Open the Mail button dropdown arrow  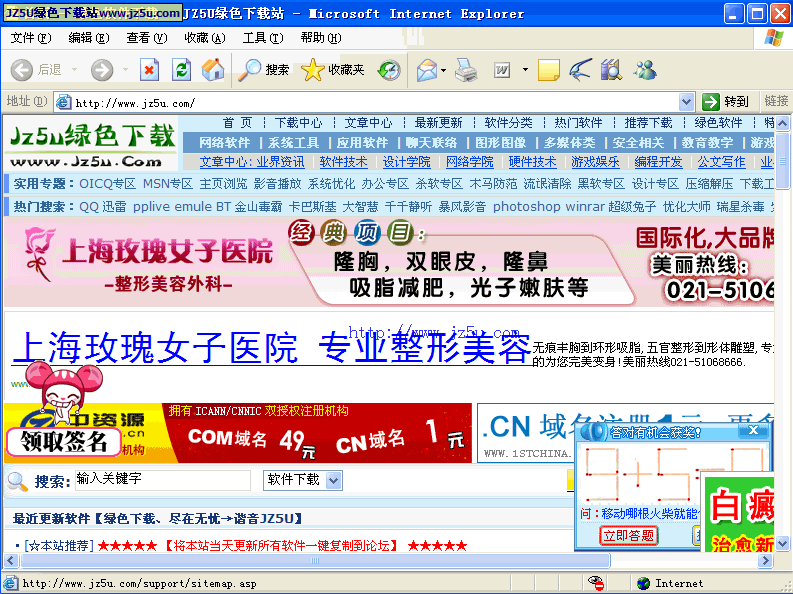point(444,70)
